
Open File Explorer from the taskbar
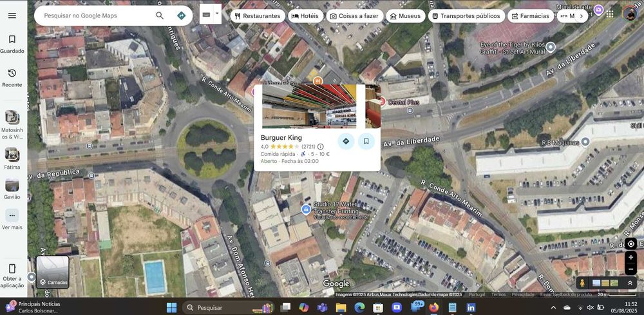pyautogui.click(x=341, y=307)
